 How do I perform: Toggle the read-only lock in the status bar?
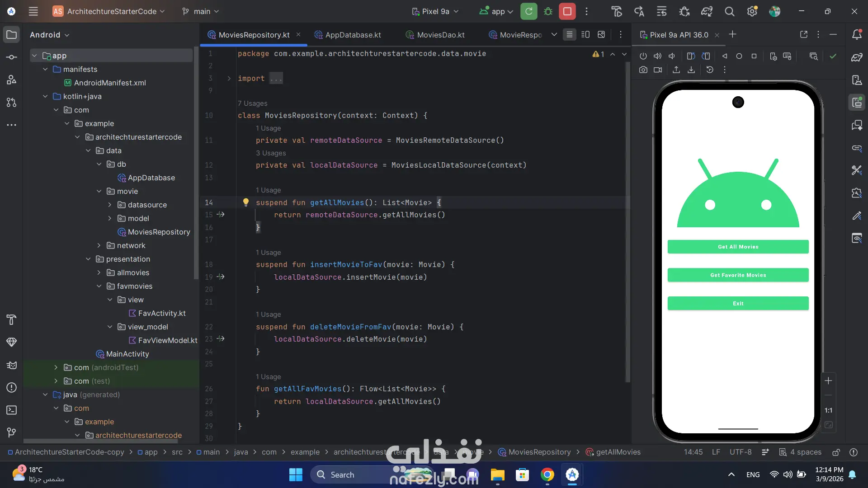(x=836, y=452)
